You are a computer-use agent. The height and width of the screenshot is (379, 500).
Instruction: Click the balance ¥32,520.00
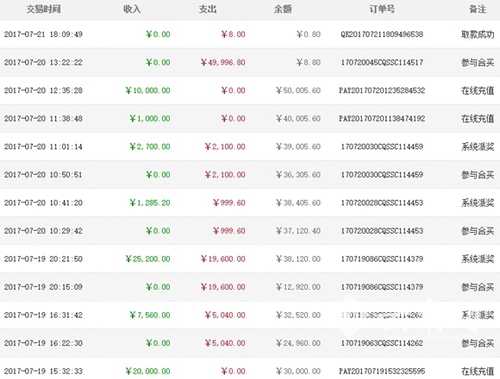pyautogui.click(x=298, y=315)
